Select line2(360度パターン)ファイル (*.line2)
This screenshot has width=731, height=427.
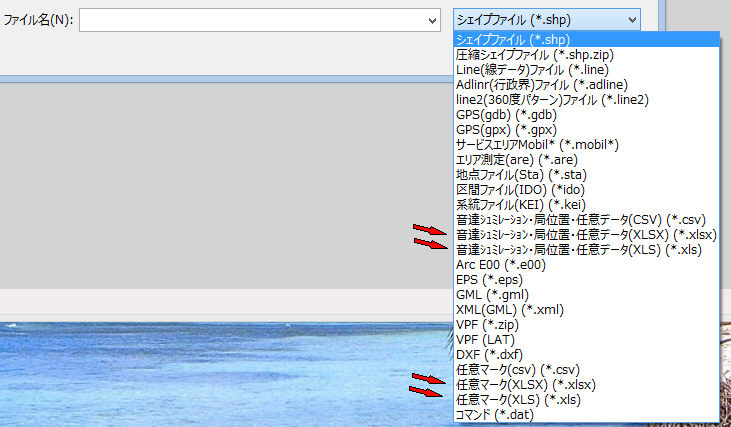click(552, 99)
